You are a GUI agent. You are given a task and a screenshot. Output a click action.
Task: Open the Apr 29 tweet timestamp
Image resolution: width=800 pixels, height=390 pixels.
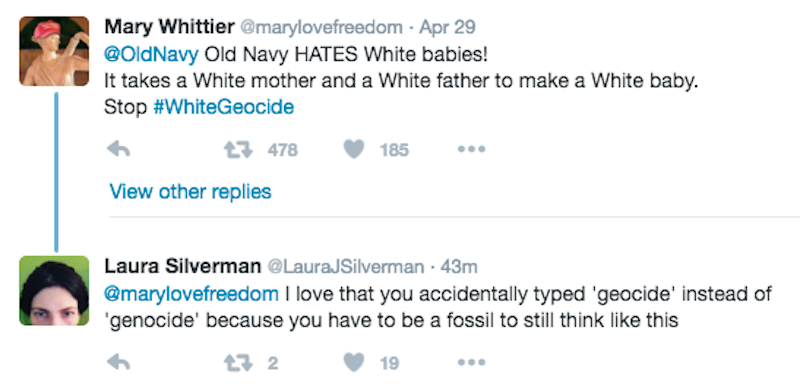pos(447,28)
